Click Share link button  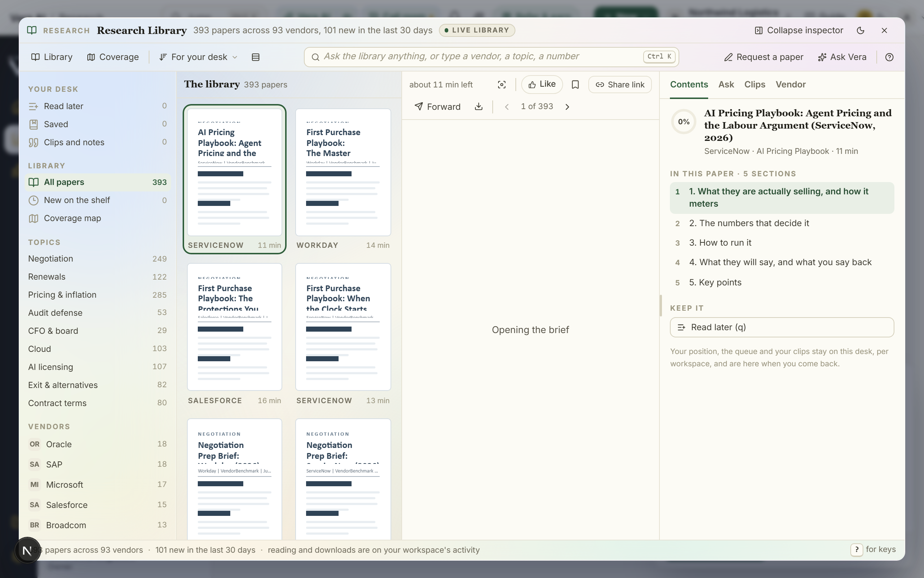click(x=620, y=85)
